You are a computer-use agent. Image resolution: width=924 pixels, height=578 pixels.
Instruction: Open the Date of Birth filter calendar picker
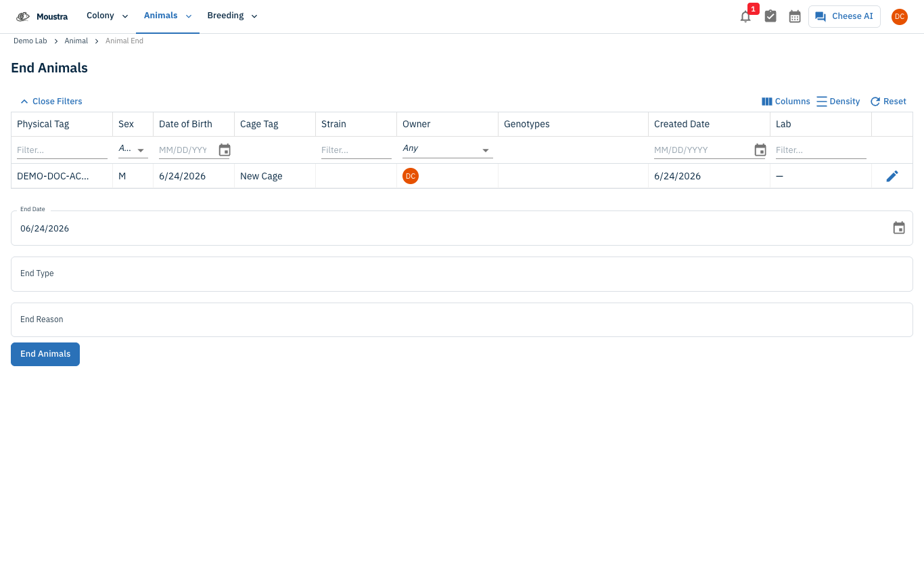225,150
